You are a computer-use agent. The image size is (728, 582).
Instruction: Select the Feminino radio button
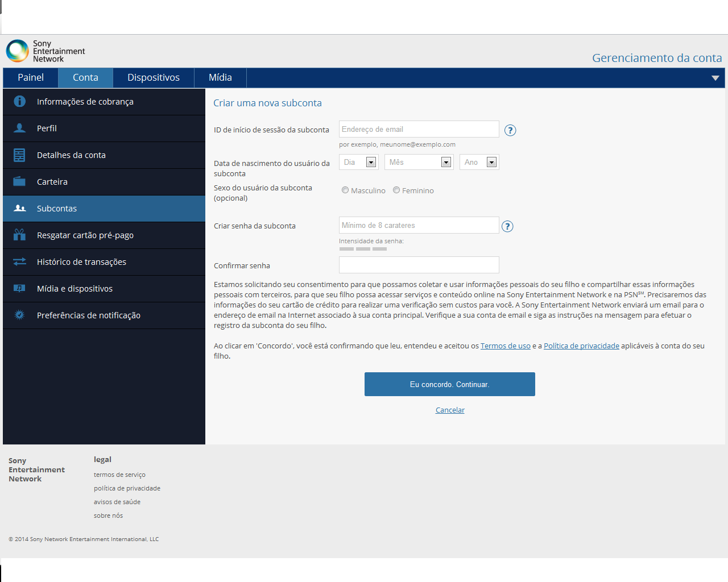coord(396,190)
